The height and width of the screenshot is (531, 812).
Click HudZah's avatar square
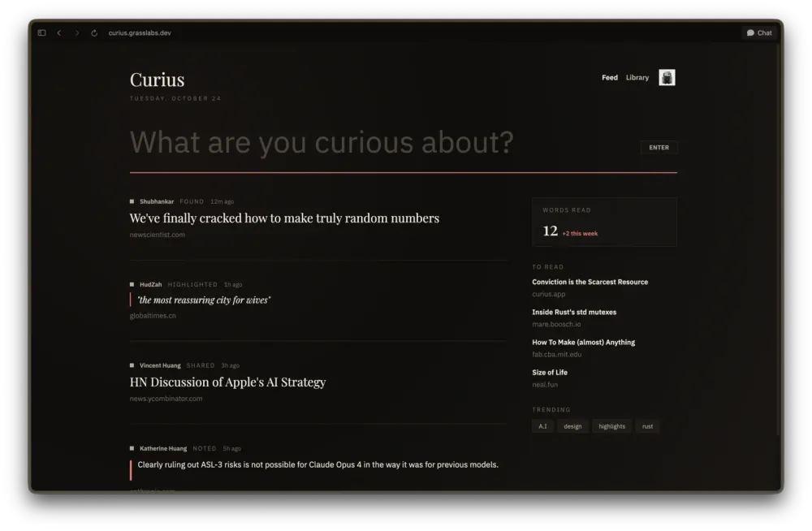(x=132, y=284)
